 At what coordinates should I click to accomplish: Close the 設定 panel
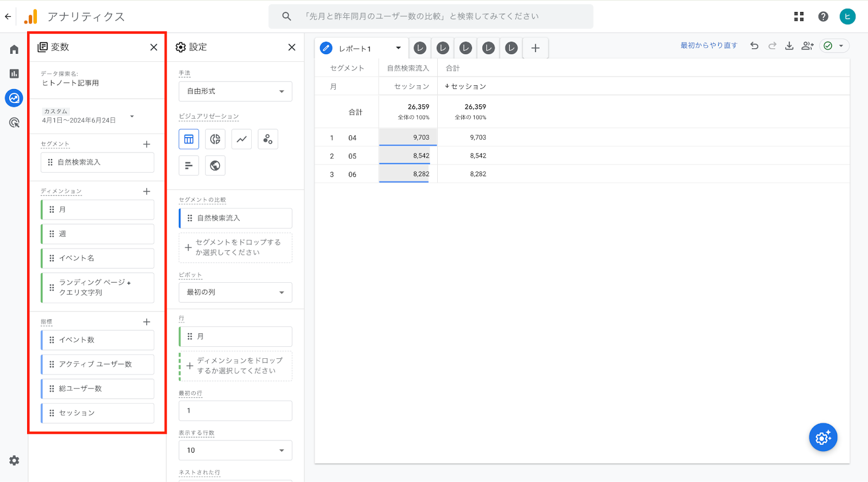click(x=292, y=47)
